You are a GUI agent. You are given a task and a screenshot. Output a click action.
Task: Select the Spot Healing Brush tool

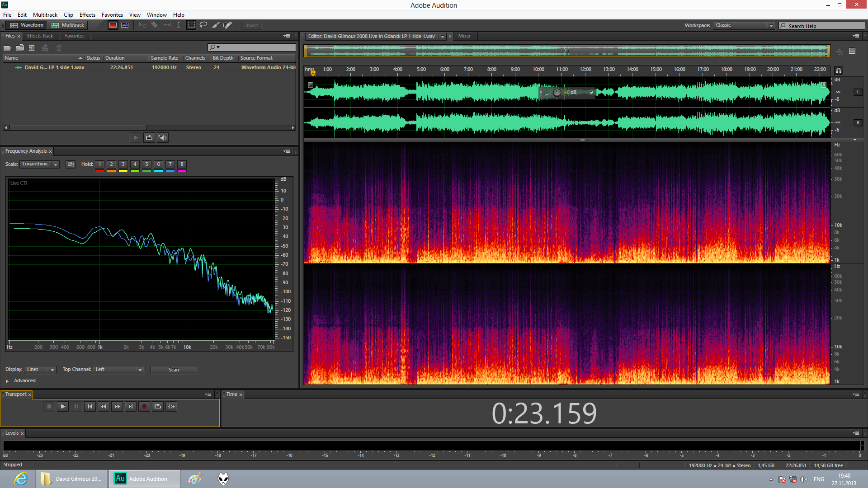tap(228, 25)
